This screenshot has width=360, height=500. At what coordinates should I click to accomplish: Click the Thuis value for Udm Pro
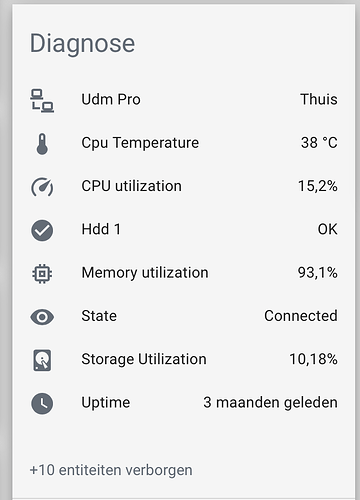(x=319, y=99)
